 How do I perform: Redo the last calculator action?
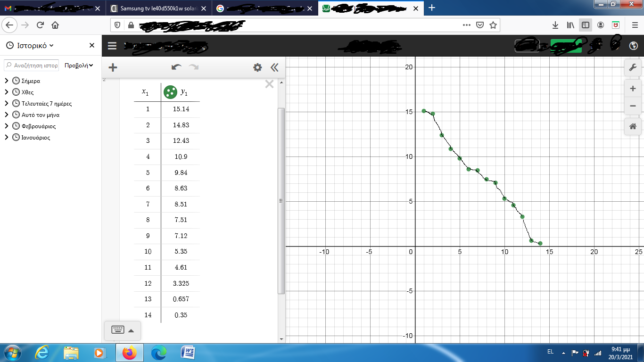coord(194,67)
